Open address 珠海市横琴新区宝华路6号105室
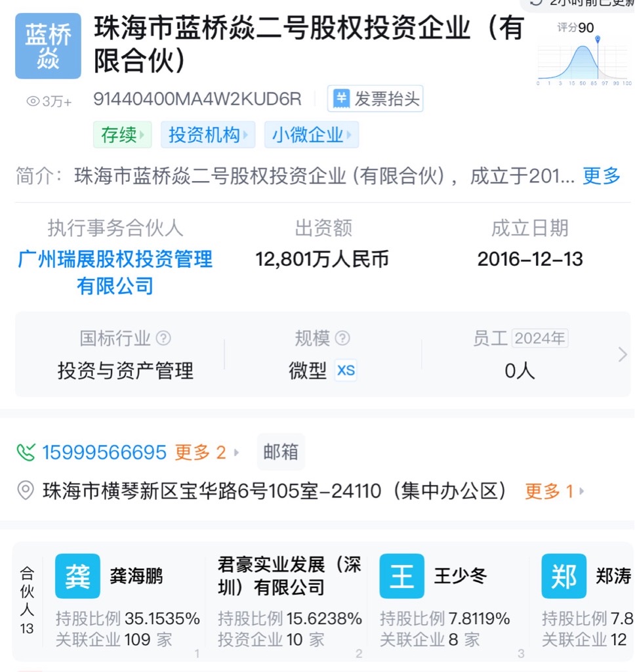Viewport: 635px width, 672px height. [275, 491]
